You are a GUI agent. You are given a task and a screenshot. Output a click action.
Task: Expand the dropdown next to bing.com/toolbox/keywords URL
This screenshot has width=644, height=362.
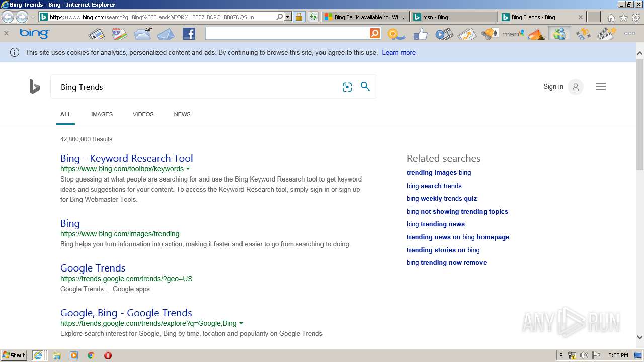pos(188,169)
